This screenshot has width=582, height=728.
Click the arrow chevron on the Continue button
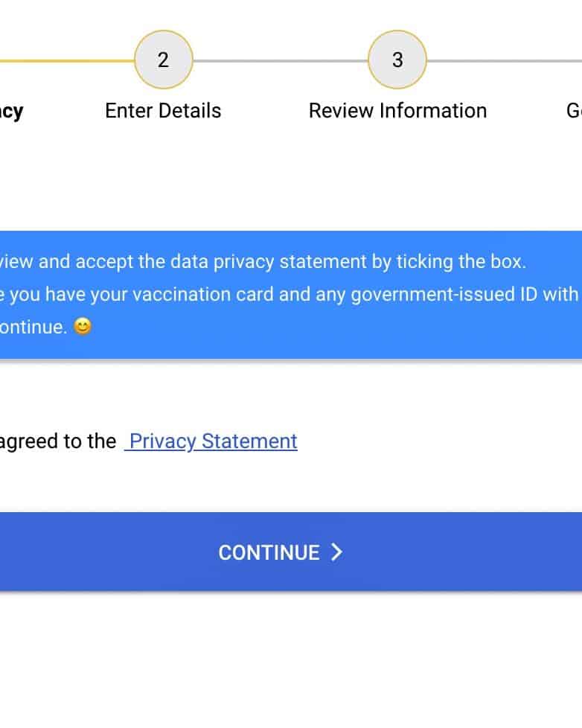[x=337, y=552]
